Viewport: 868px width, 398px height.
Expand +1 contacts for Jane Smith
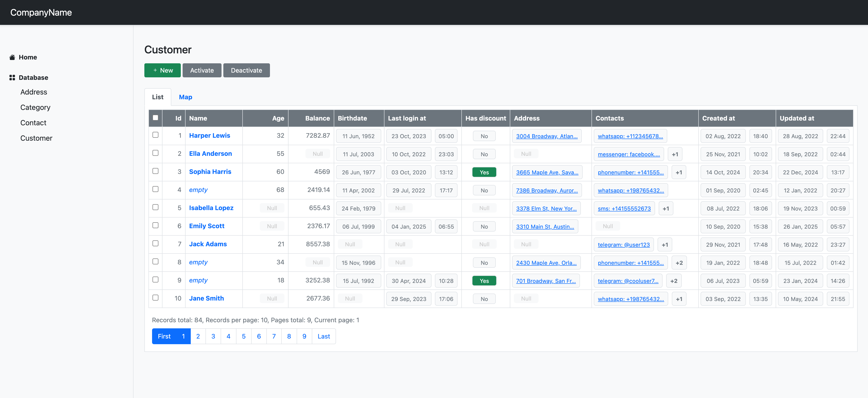[679, 299]
